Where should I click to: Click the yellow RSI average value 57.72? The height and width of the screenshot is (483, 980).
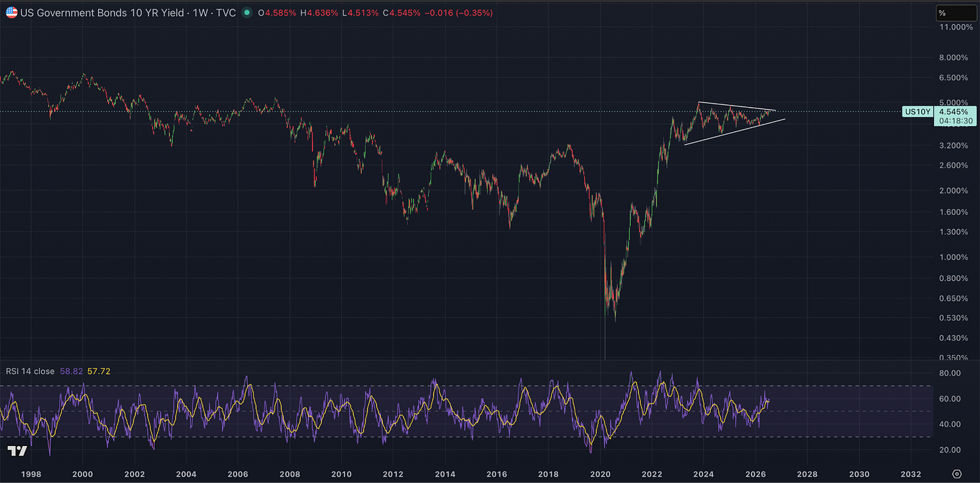click(x=99, y=371)
